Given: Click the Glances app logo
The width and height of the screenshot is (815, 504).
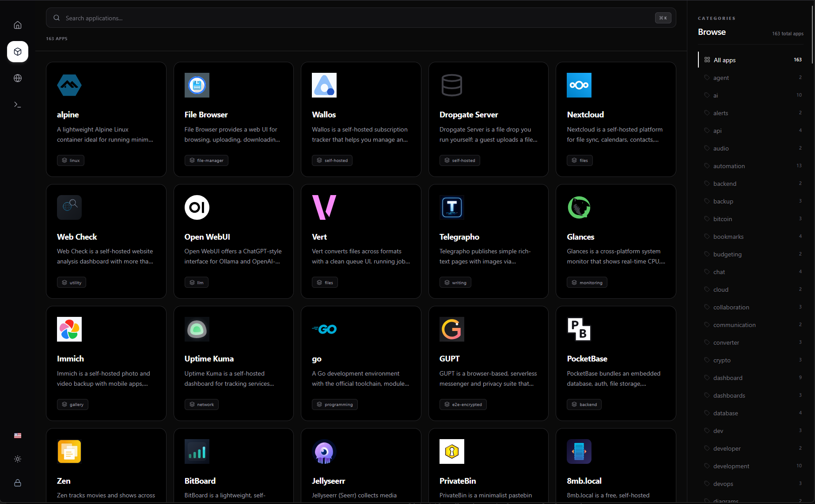Looking at the screenshot, I should click(579, 207).
